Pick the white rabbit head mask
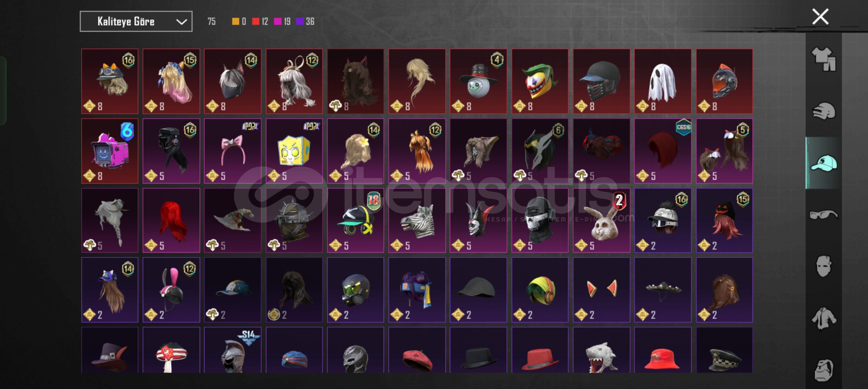 click(x=601, y=220)
